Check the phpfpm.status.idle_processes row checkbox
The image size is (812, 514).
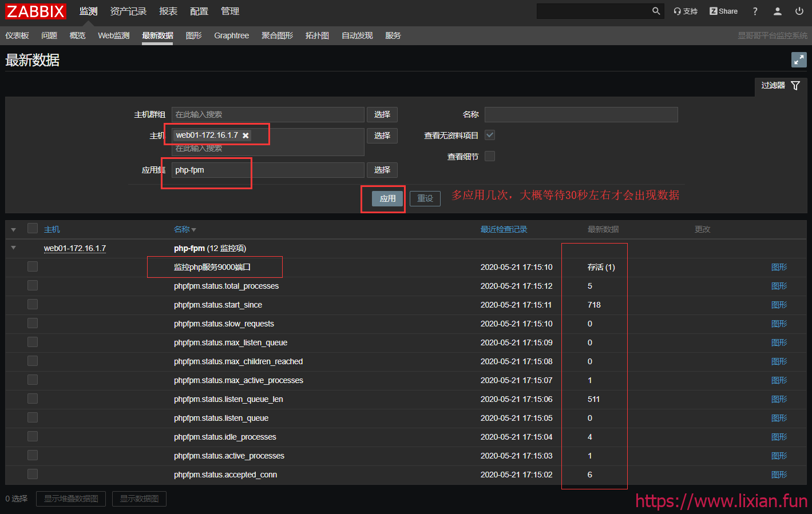[33, 436]
